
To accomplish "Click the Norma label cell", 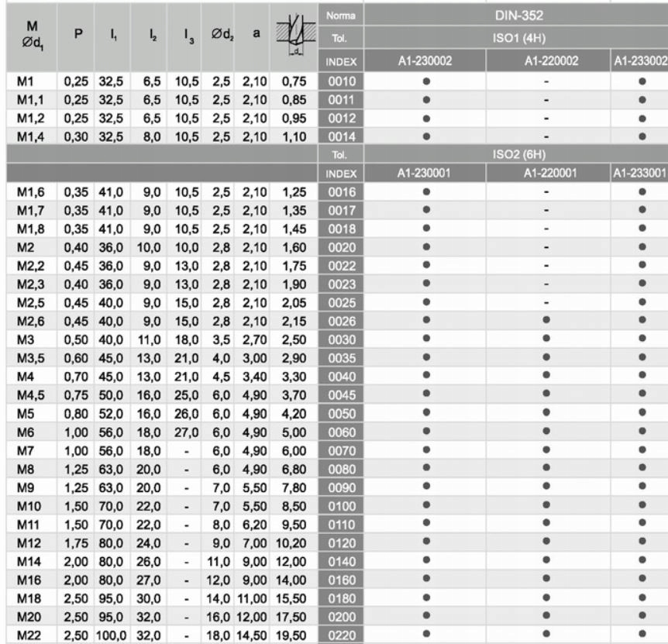I will pyautogui.click(x=340, y=15).
